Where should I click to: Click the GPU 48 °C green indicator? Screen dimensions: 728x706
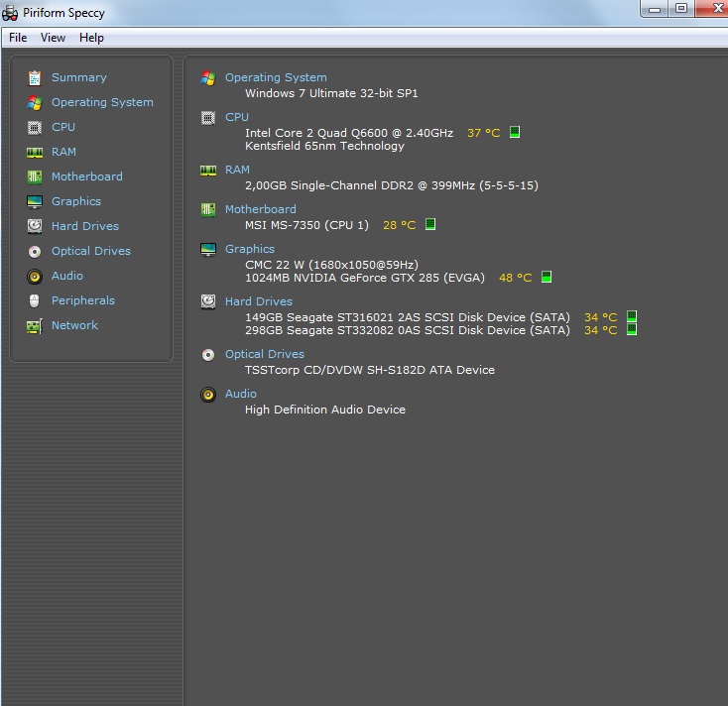[546, 277]
